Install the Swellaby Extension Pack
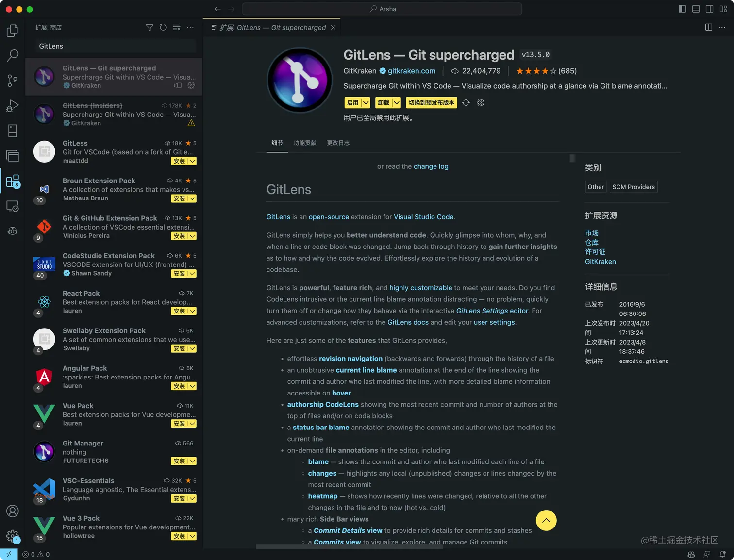This screenshot has width=734, height=560. (179, 349)
